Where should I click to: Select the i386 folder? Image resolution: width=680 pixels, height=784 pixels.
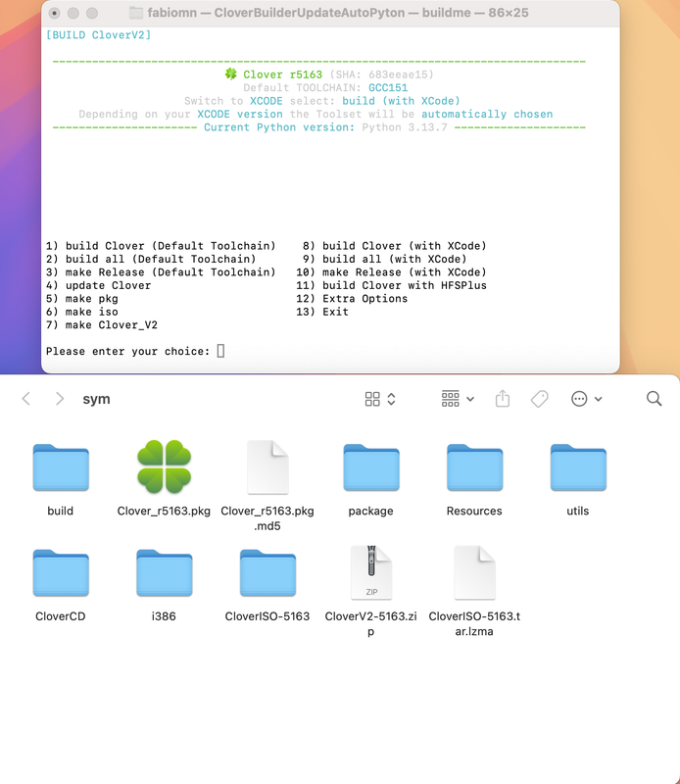point(164,573)
